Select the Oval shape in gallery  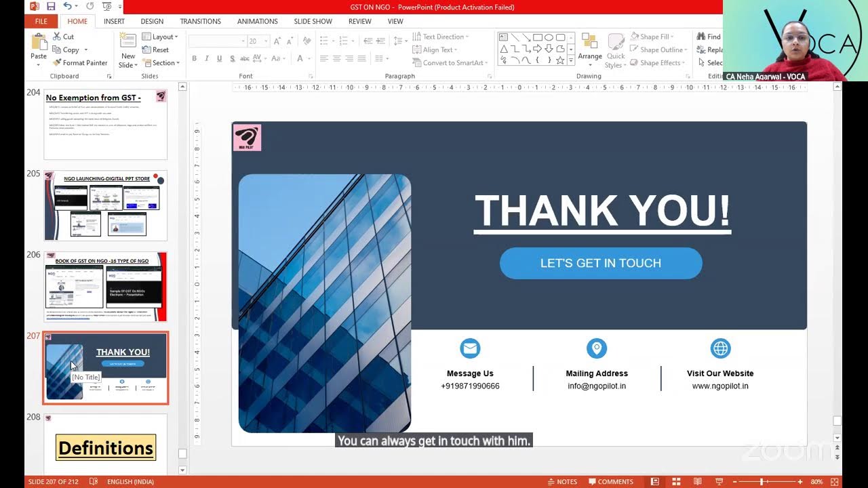tap(549, 37)
